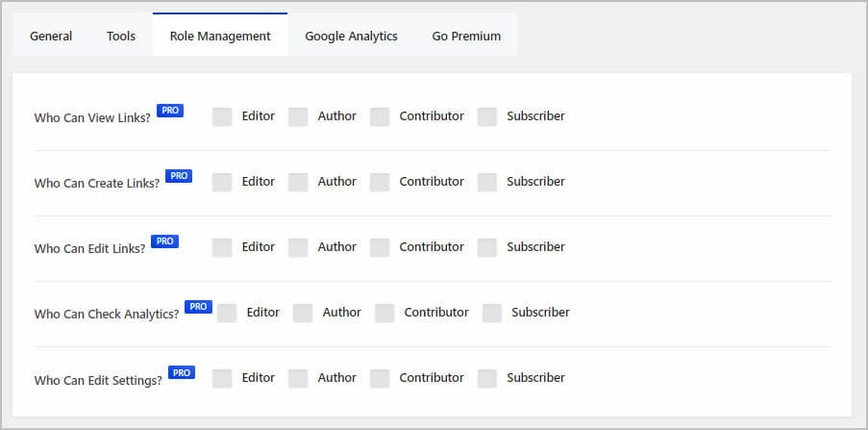Click PRO badge beside Who Can Edit Settings
The image size is (868, 430).
click(182, 373)
